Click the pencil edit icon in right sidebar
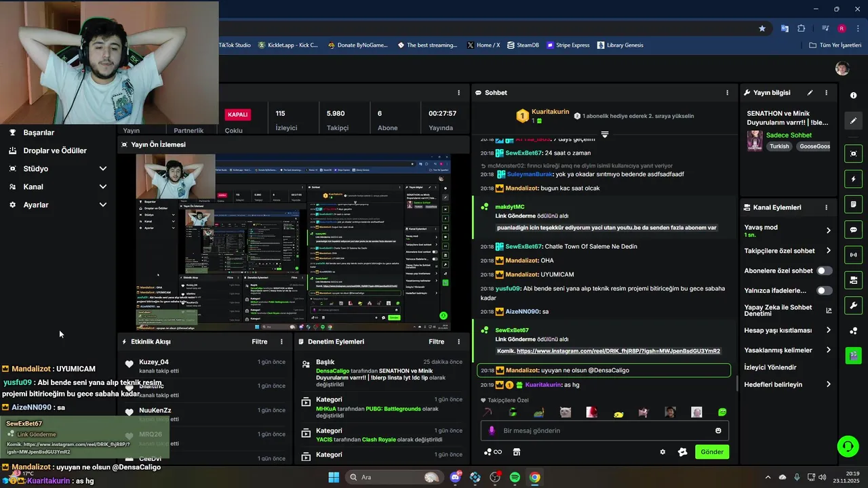The height and width of the screenshot is (488, 868). pyautogui.click(x=853, y=121)
